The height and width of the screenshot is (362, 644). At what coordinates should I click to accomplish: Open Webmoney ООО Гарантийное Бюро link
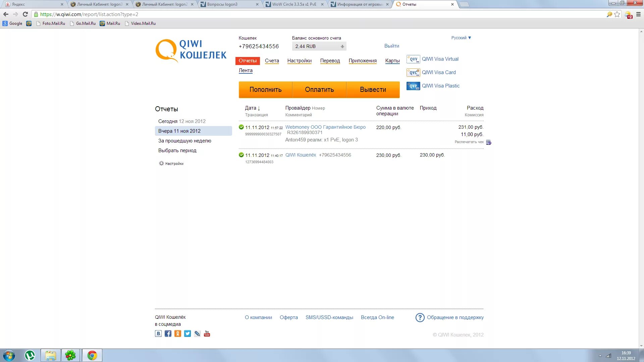tap(325, 127)
